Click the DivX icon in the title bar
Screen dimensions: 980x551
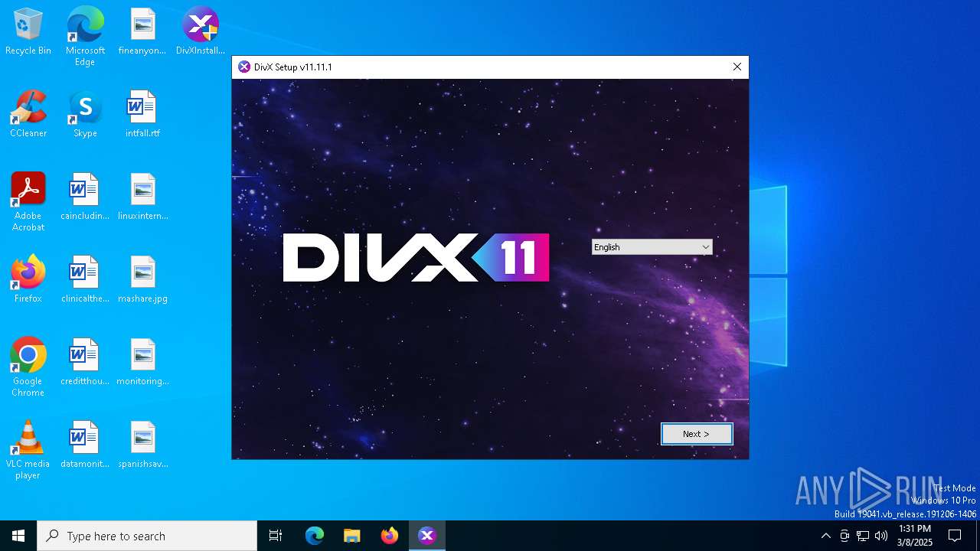point(244,67)
